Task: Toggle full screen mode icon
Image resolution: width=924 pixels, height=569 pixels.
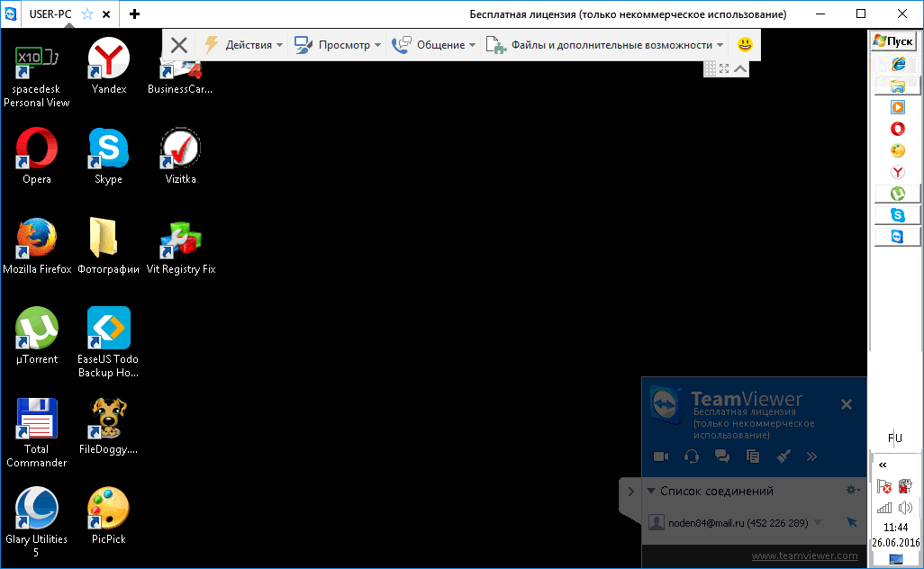Action: coord(724,68)
